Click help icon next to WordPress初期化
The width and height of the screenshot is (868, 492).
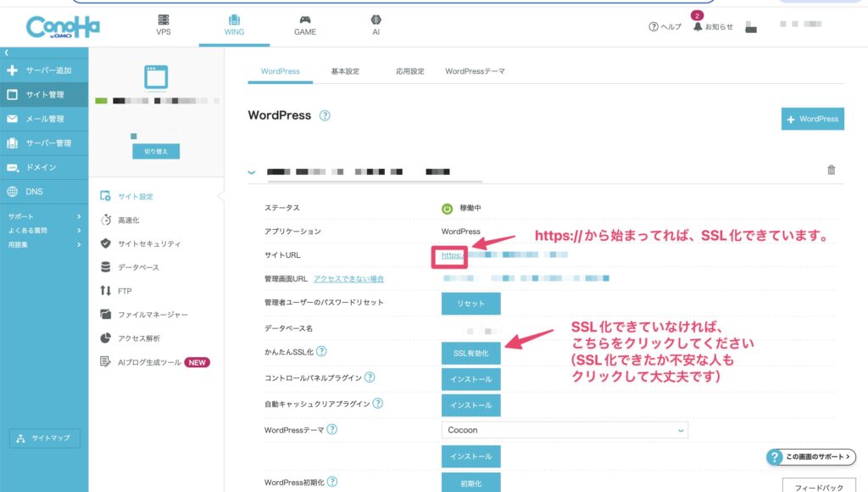331,482
